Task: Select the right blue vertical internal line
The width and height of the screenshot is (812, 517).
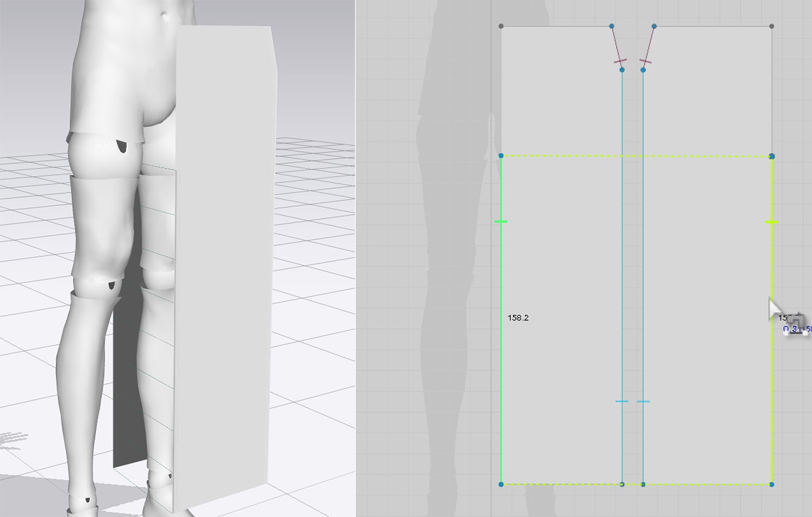Action: pyautogui.click(x=643, y=244)
